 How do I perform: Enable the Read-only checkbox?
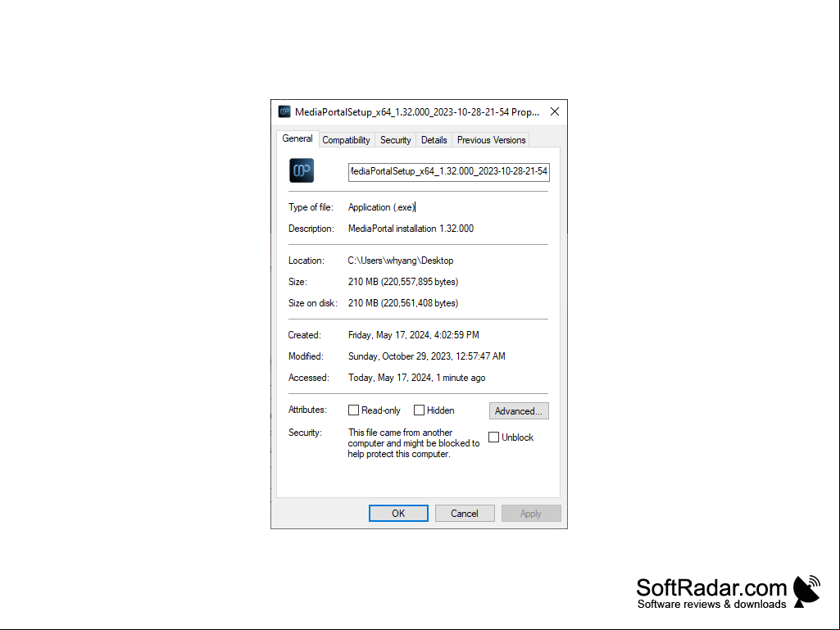pos(353,410)
